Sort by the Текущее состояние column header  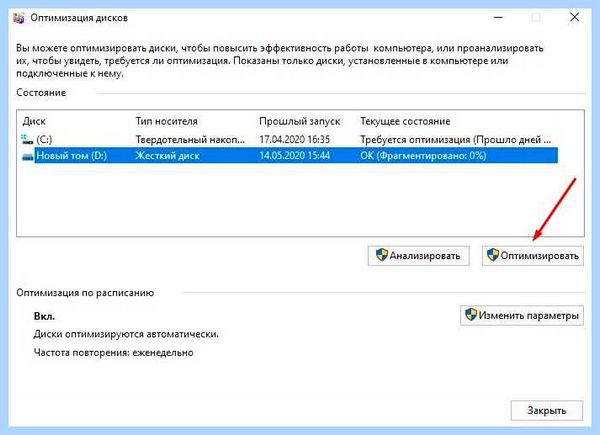tap(405, 121)
